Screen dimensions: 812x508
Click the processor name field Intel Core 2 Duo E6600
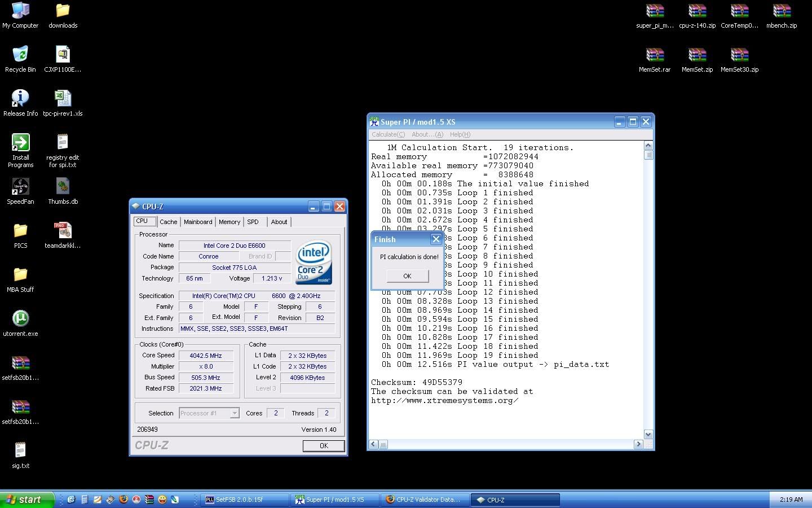click(235, 246)
